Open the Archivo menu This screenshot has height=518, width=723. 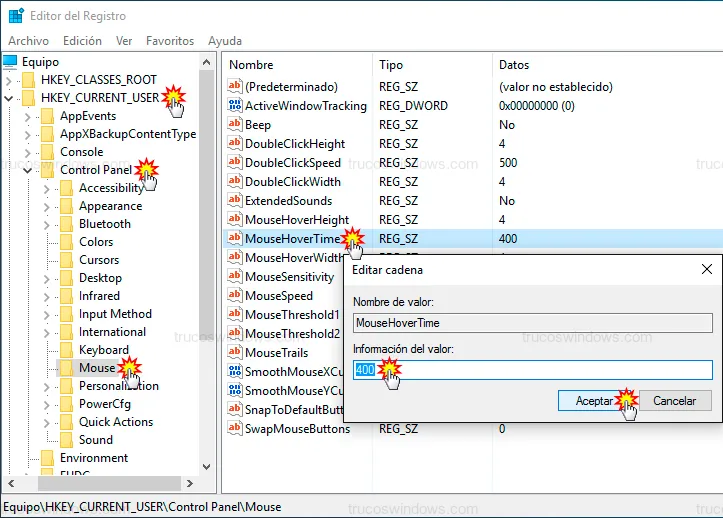(x=28, y=41)
